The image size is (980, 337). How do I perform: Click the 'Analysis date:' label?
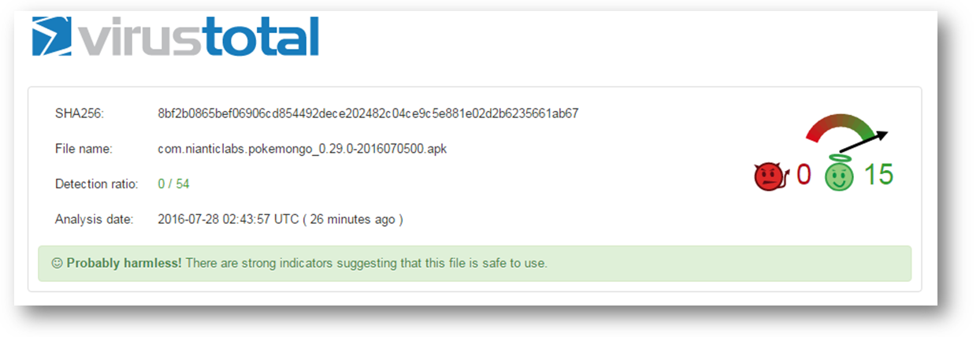[x=94, y=220]
